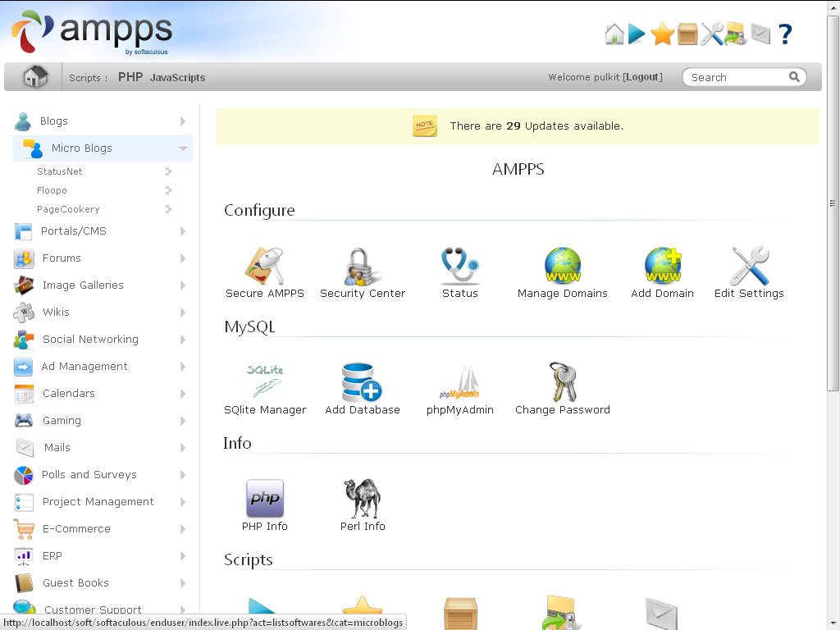Click the search magnifier icon
The height and width of the screenshot is (630, 840).
(x=794, y=77)
